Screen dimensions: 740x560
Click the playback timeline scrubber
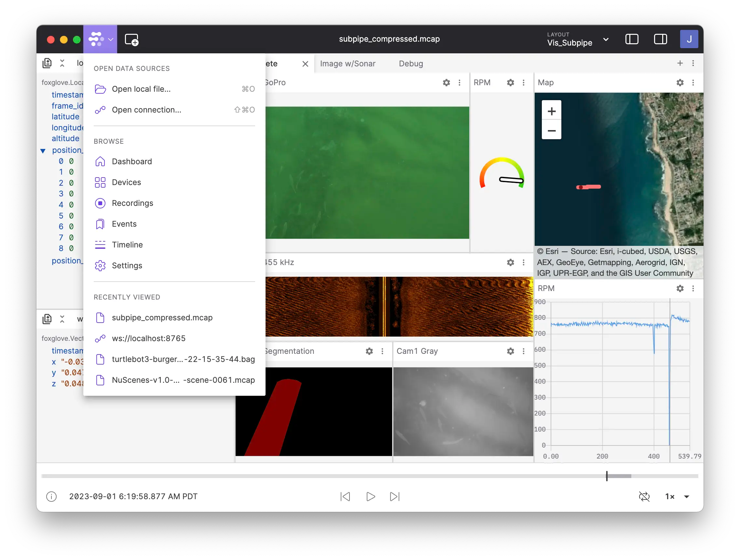pos(370,476)
